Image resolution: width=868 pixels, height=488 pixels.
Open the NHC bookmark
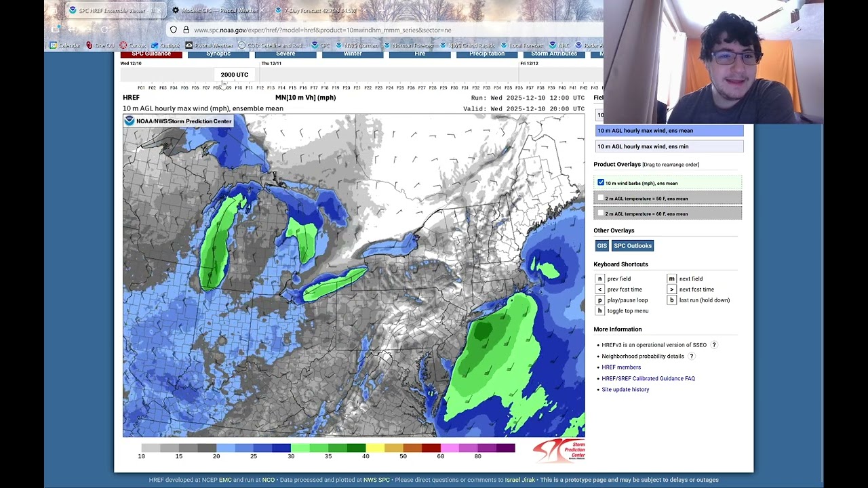tap(559, 45)
